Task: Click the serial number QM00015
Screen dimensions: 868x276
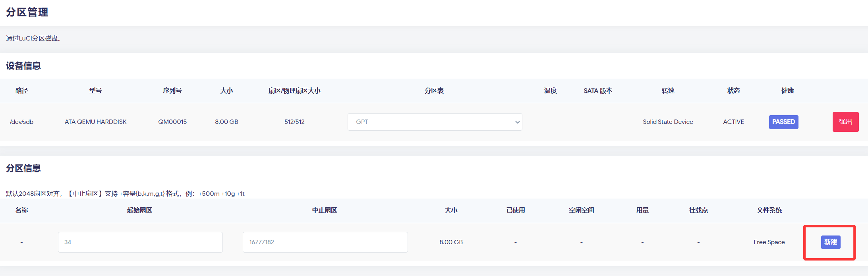Action: click(172, 122)
